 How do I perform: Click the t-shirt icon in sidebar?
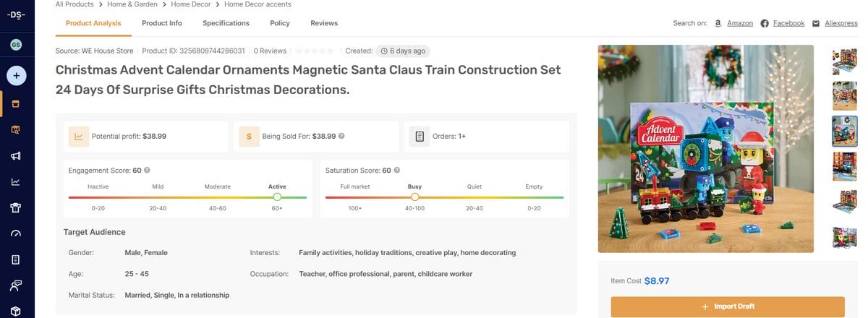[16, 207]
